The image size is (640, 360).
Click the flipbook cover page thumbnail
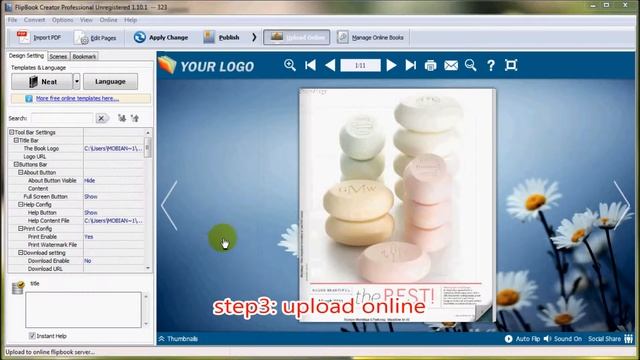click(x=397, y=205)
